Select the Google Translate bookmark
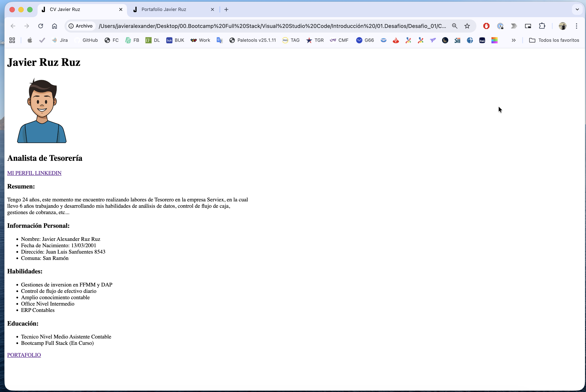This screenshot has width=586, height=392. click(x=219, y=40)
